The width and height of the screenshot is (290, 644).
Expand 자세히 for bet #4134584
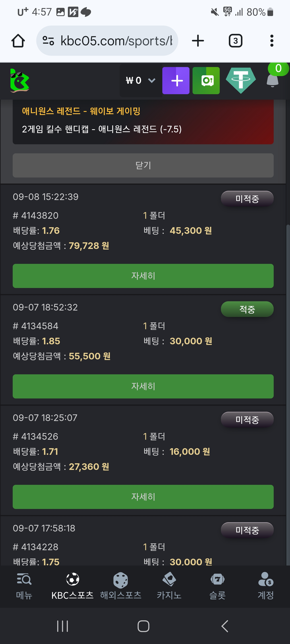pos(143,386)
